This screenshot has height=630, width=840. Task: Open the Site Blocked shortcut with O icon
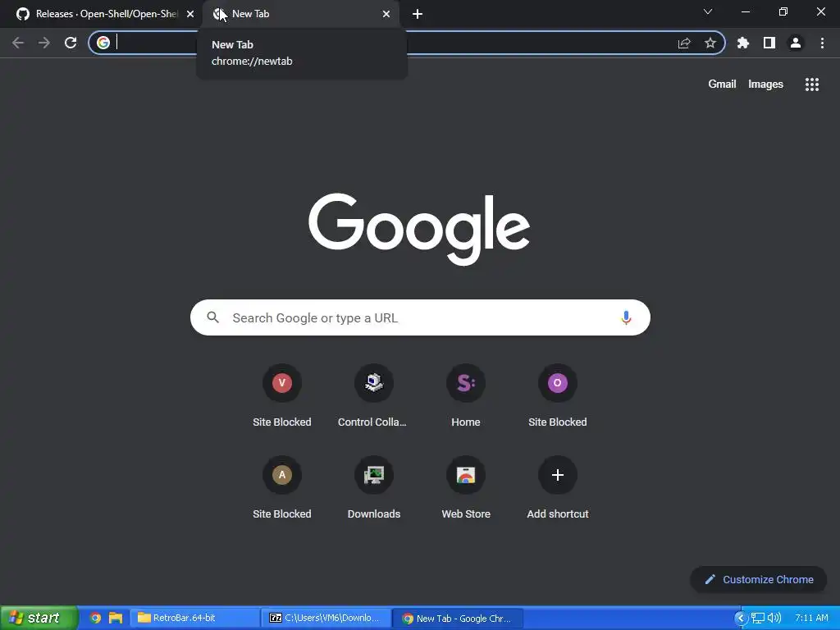[557, 395]
